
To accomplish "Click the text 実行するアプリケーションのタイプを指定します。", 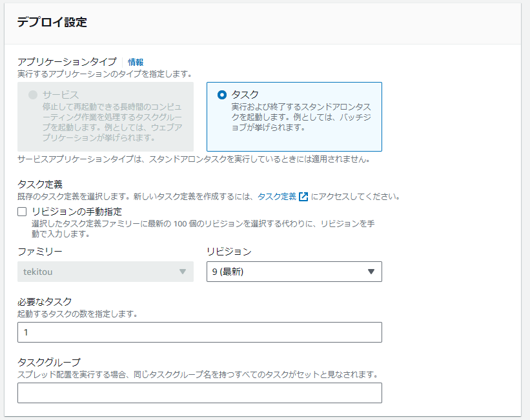I will point(105,74).
